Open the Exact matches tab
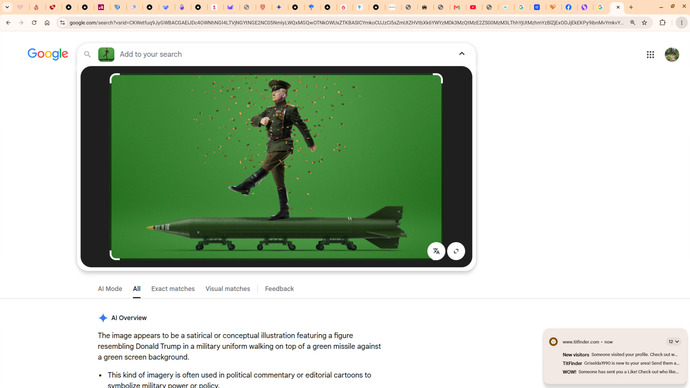690x388 pixels. click(173, 289)
